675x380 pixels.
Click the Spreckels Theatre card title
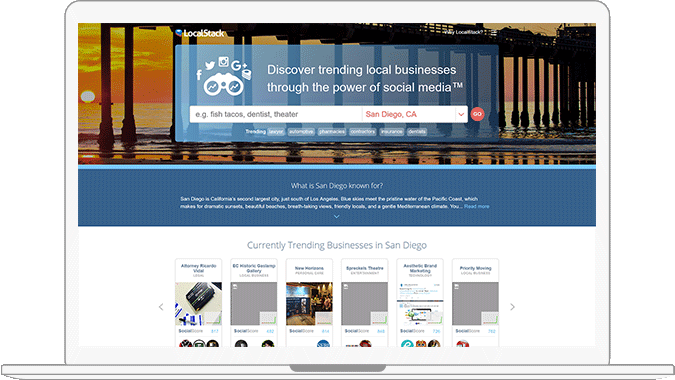[365, 268]
